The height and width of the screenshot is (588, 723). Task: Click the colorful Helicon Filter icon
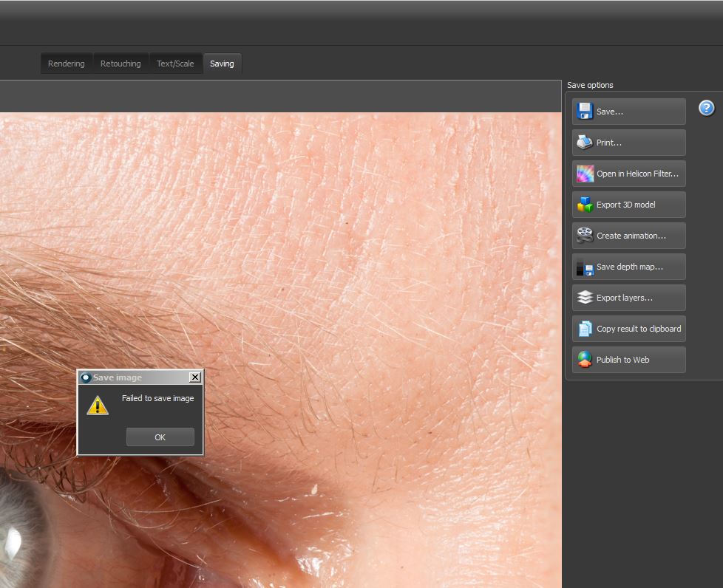point(585,174)
